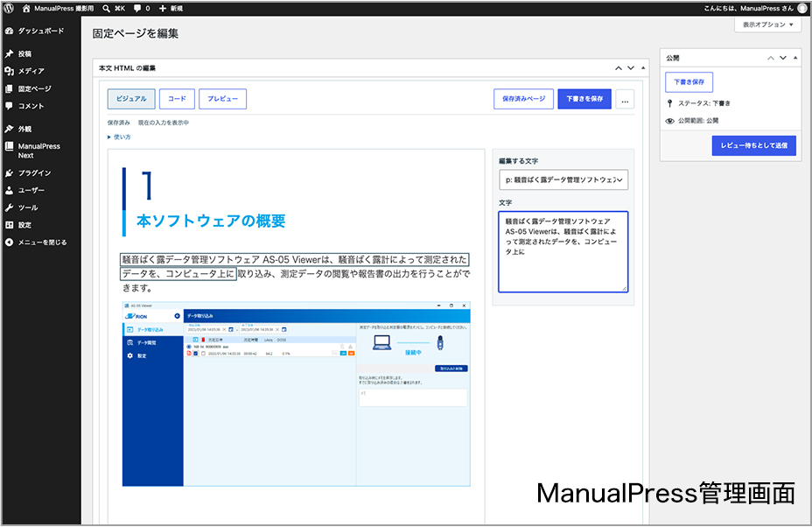Click the ツール label in sidebar
The width and height of the screenshot is (812, 527).
coord(28,207)
